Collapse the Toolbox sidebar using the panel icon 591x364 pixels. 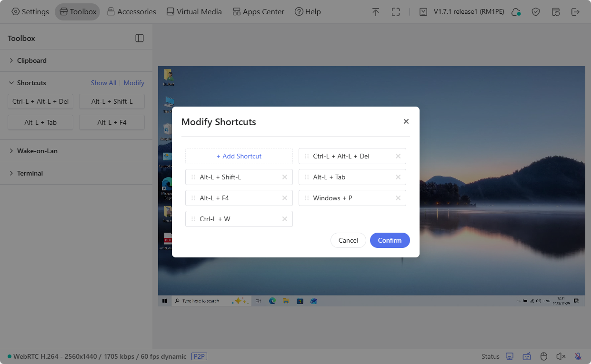click(140, 38)
